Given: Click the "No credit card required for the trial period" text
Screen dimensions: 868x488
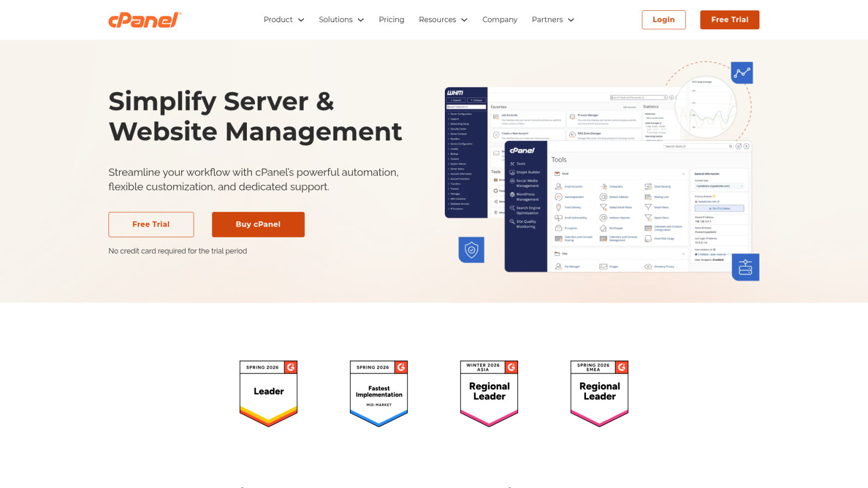Looking at the screenshot, I should click(x=177, y=251).
